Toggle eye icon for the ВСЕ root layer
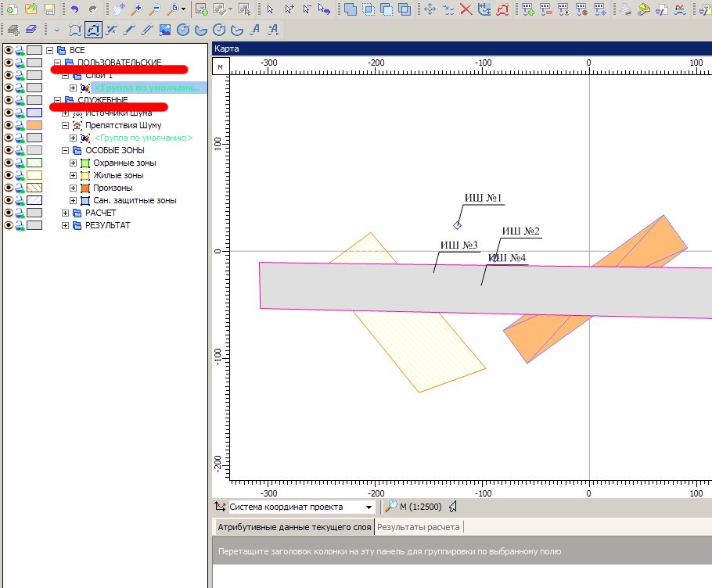The height and width of the screenshot is (588, 712). (x=9, y=50)
